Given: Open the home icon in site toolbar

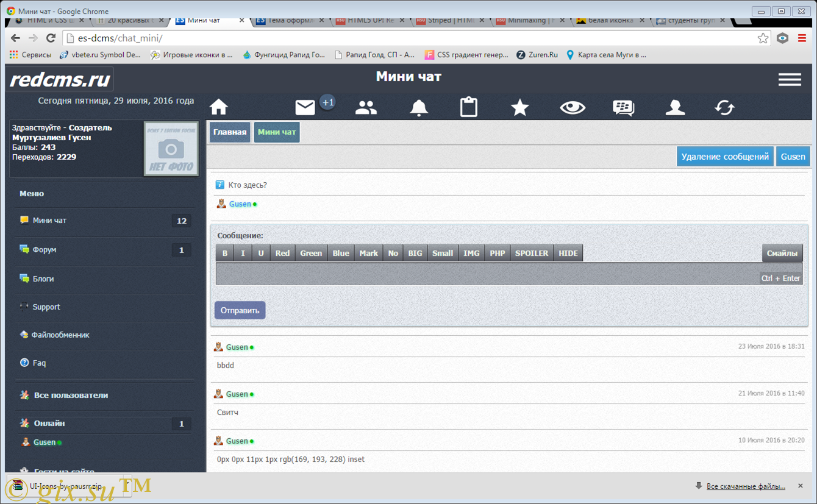Looking at the screenshot, I should pyautogui.click(x=219, y=108).
